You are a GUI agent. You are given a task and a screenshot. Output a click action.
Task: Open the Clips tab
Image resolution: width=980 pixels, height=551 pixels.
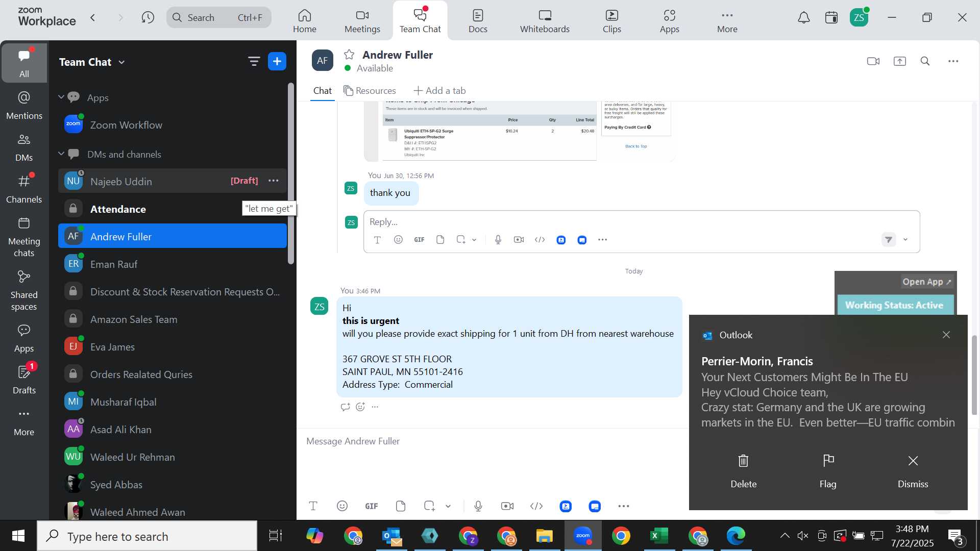[x=611, y=21]
